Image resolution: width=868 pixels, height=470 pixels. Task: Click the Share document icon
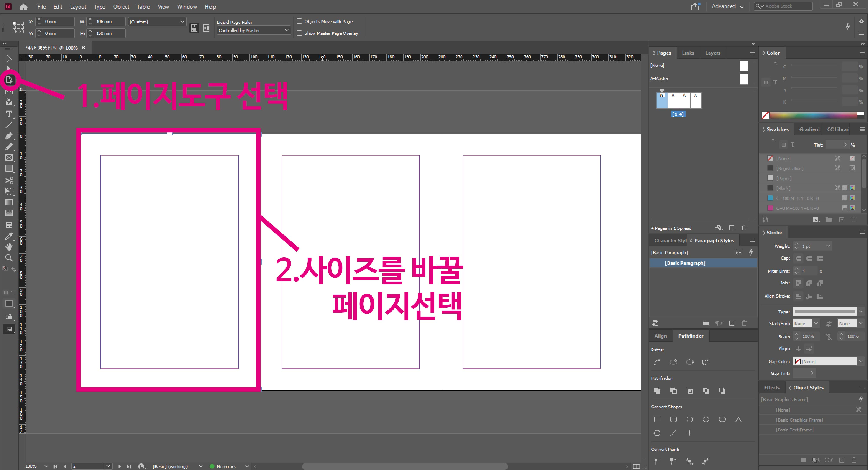point(696,7)
